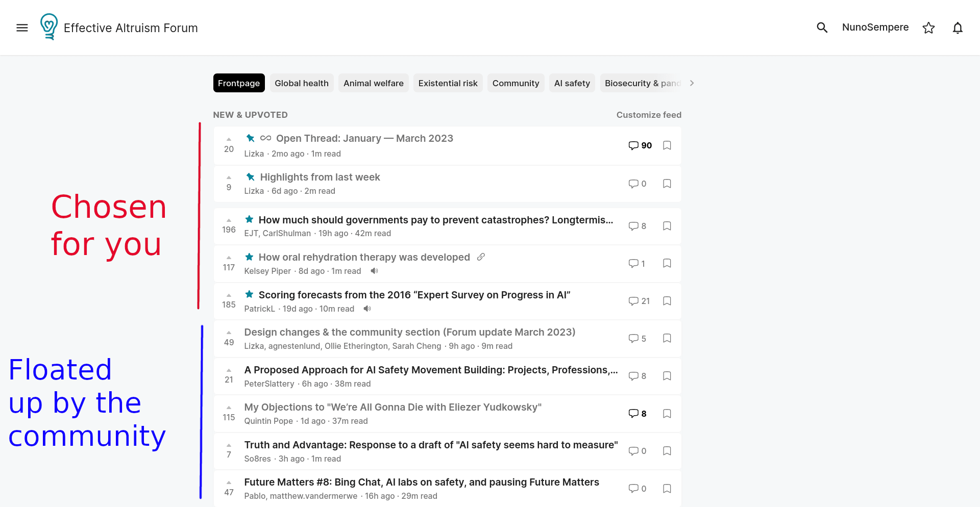Click the Effective Altruism Forum logo

tap(49, 27)
